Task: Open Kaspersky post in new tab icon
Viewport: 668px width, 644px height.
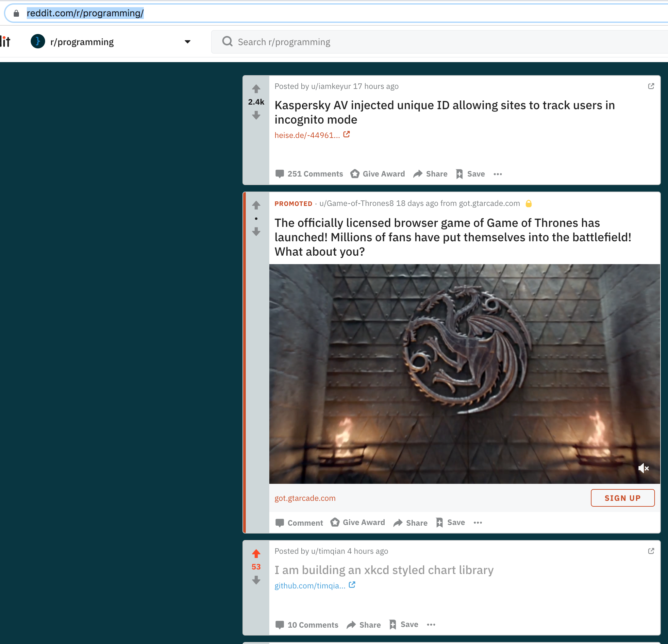Action: 651,86
